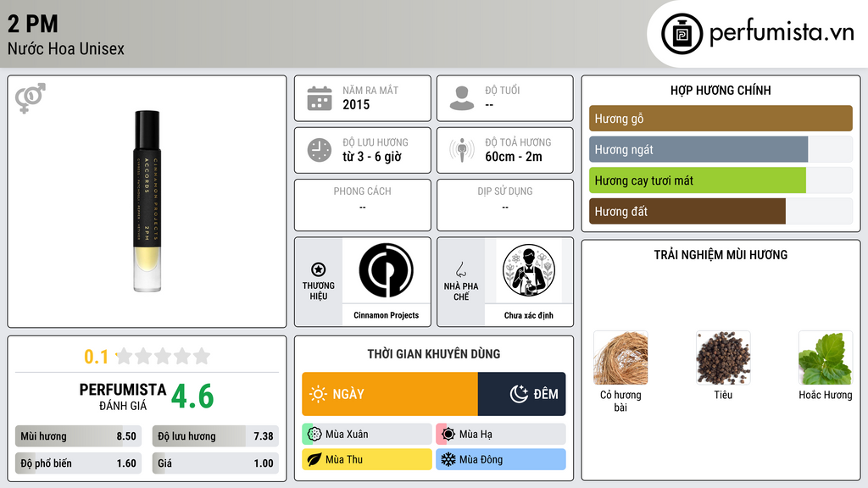Click the từ 3 - 6 giờ longevity value
The width and height of the screenshot is (868, 488).
(x=371, y=157)
